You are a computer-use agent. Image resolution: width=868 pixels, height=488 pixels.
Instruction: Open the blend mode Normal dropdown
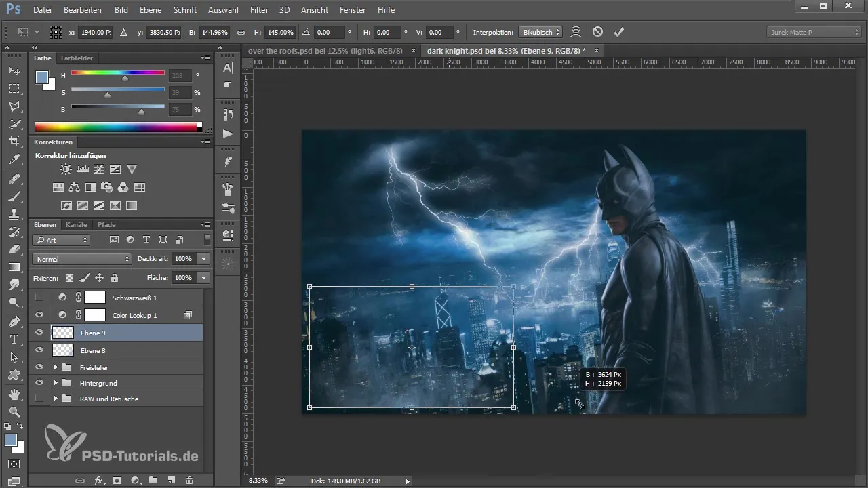81,259
